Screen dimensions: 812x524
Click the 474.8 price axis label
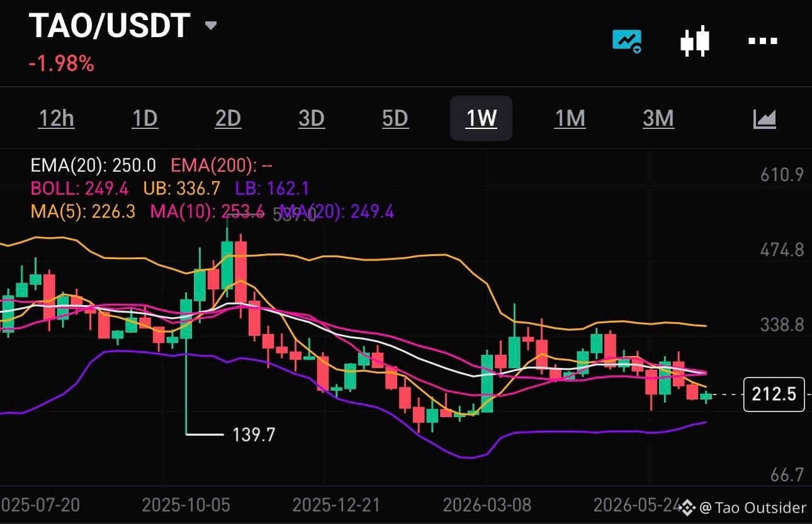coord(782,250)
